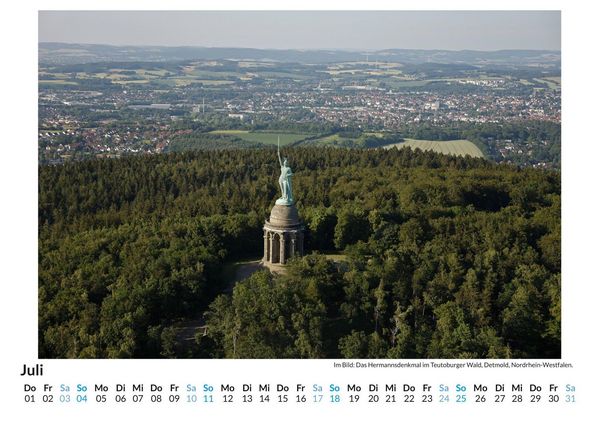Image resolution: width=600 pixels, height=424 pixels.
Task: Select Saturday date 10
Action: (191, 399)
